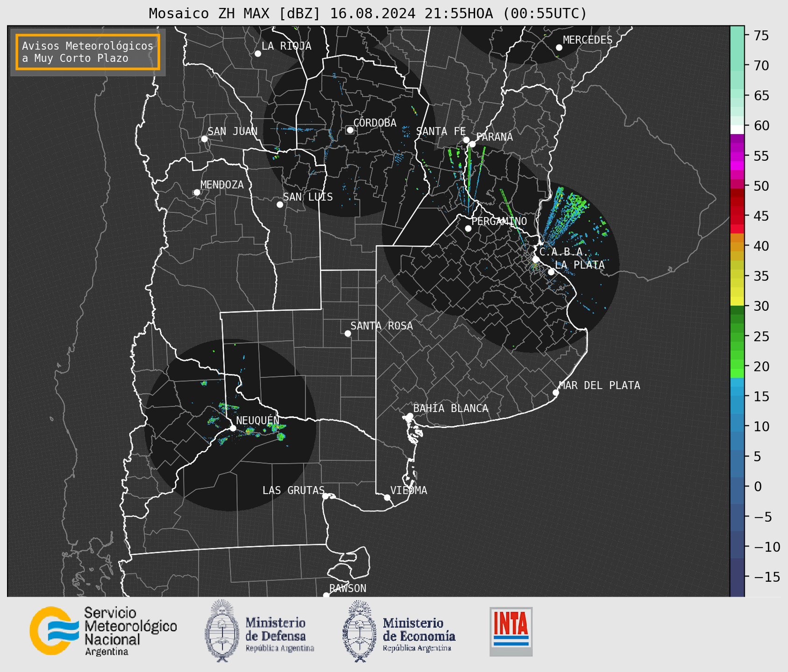
Task: Click the RAWSON city label
Action: pyautogui.click(x=348, y=588)
